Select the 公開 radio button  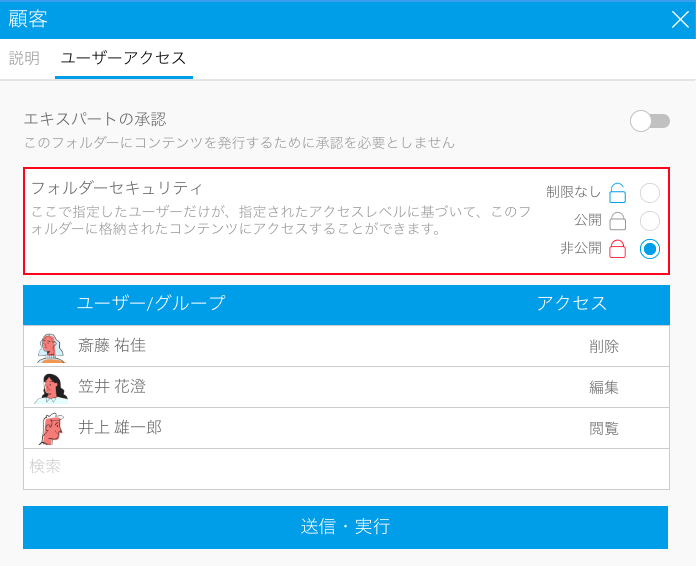click(650, 221)
